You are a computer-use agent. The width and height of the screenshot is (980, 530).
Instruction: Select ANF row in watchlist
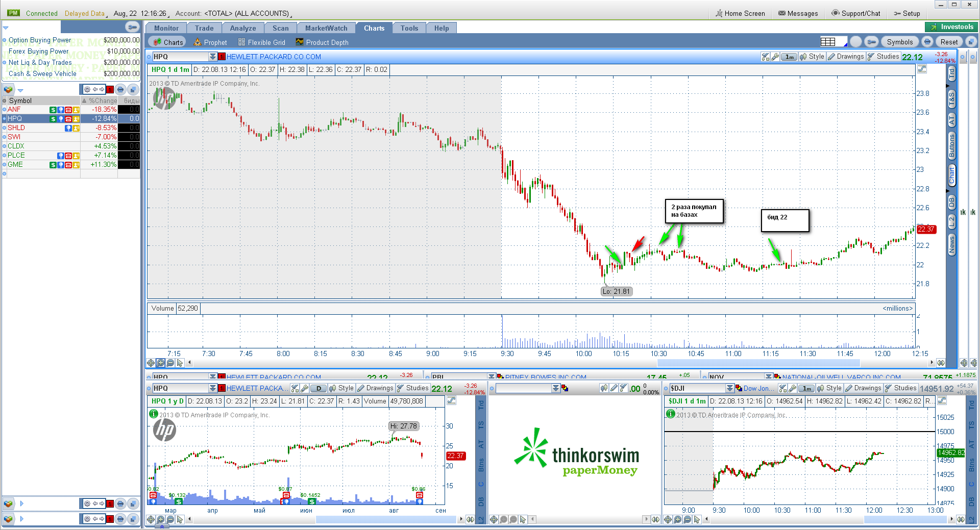pos(70,109)
